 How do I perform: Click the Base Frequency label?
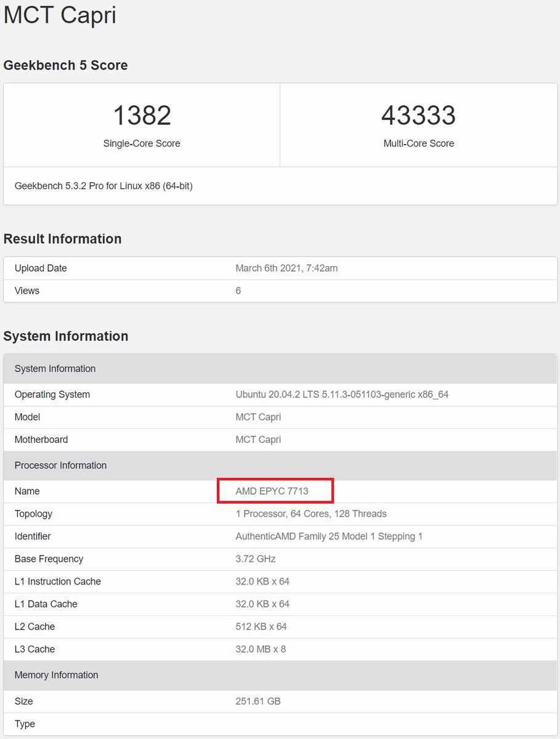point(49,559)
